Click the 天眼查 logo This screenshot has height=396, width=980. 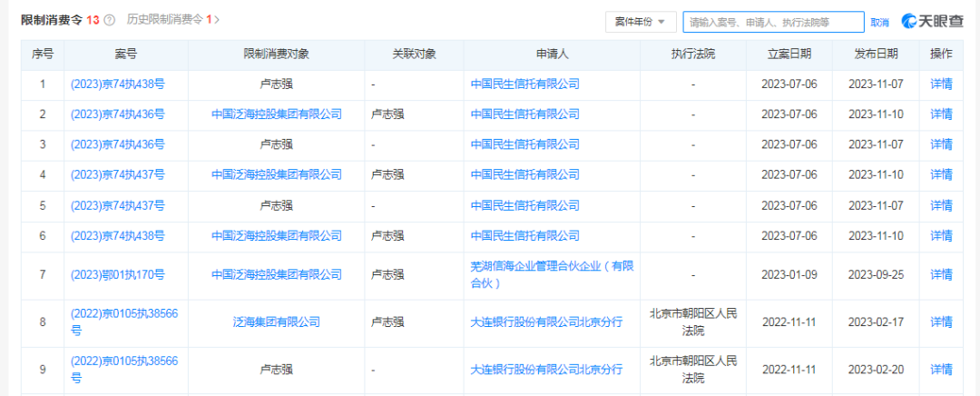(x=932, y=21)
